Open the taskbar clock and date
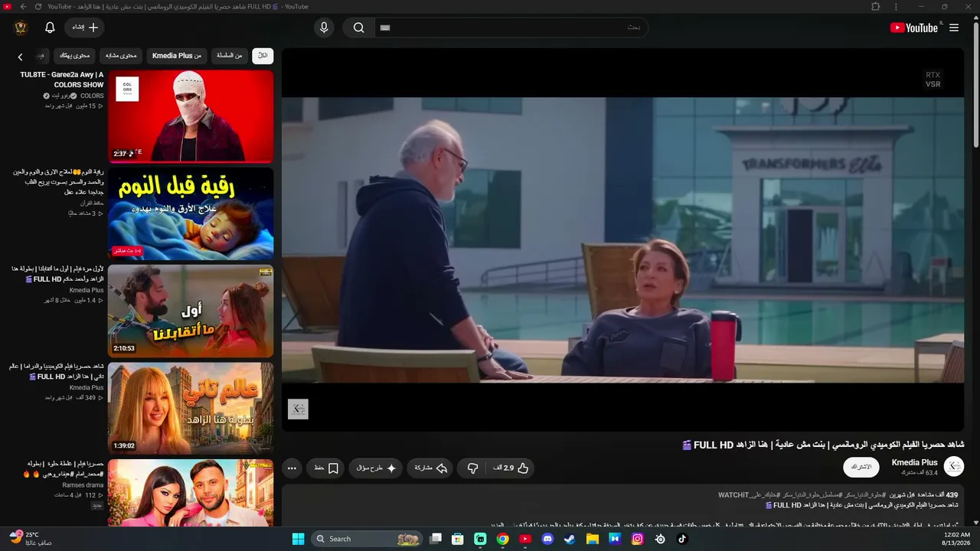980x551 pixels. 957,539
